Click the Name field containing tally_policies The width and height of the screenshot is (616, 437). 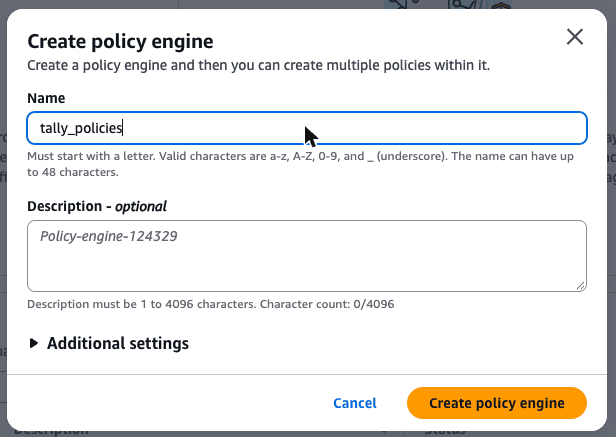307,128
